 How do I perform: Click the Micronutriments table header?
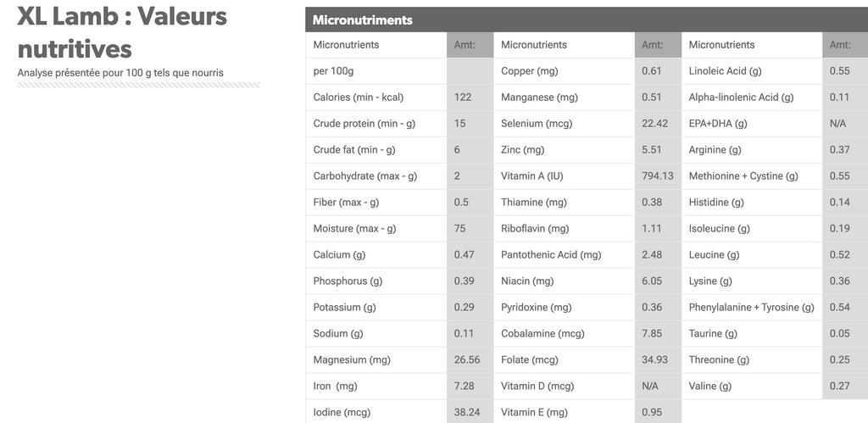(587, 20)
